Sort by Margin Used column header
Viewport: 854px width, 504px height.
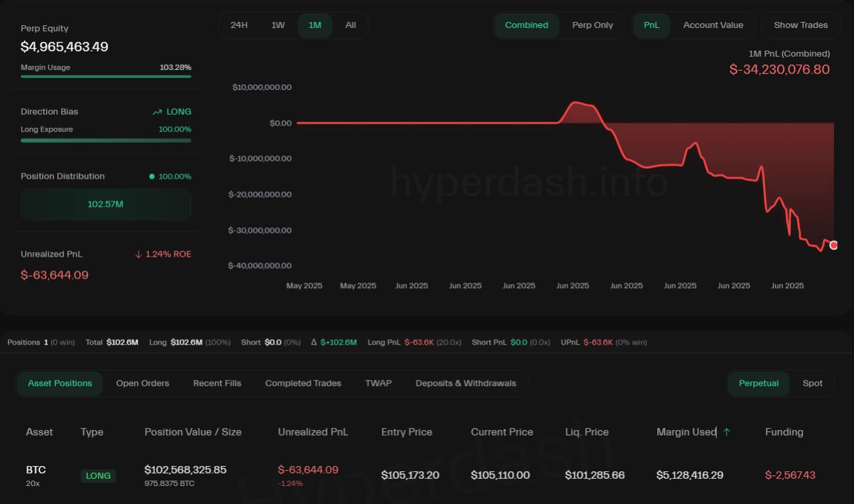point(686,432)
